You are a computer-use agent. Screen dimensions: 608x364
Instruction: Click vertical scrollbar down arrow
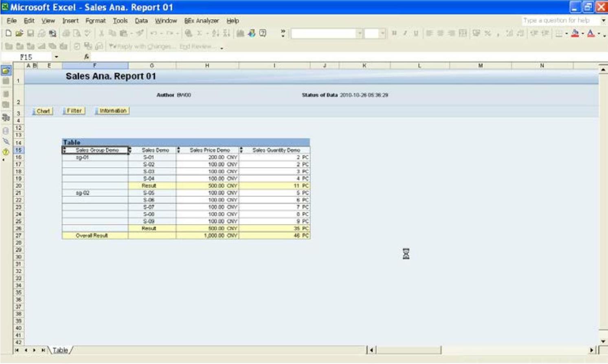603,341
